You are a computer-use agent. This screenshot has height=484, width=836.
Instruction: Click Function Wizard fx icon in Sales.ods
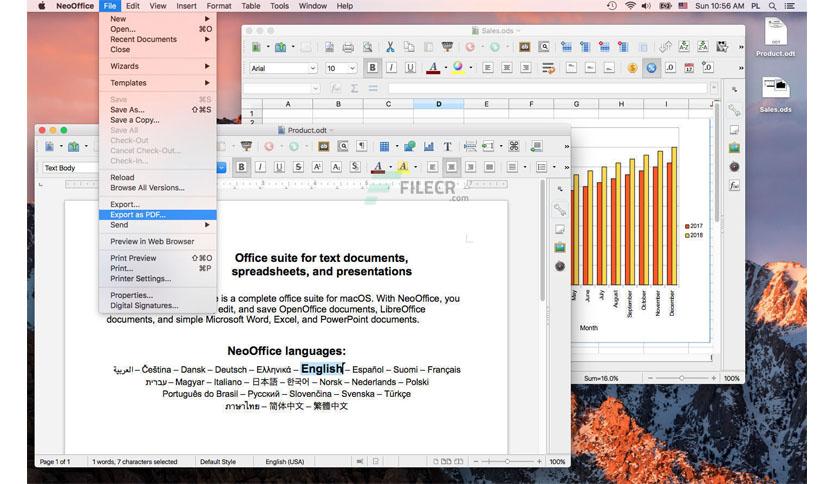click(335, 88)
